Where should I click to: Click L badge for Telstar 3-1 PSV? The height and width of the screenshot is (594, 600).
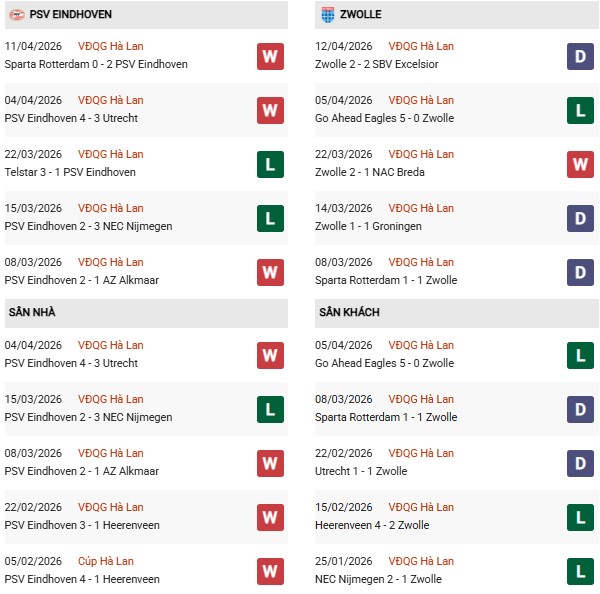point(270,164)
